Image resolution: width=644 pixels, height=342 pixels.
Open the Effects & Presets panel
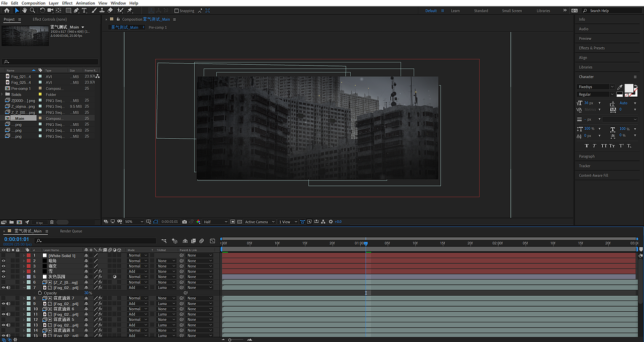(x=592, y=48)
